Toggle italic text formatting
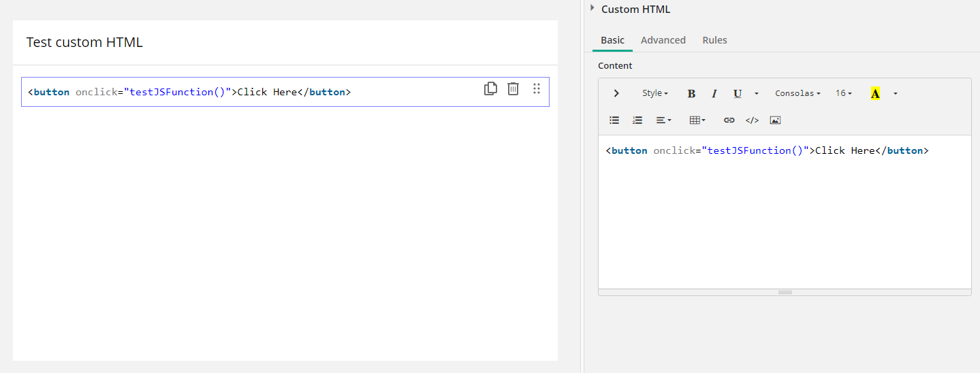The image size is (980, 373). [714, 93]
